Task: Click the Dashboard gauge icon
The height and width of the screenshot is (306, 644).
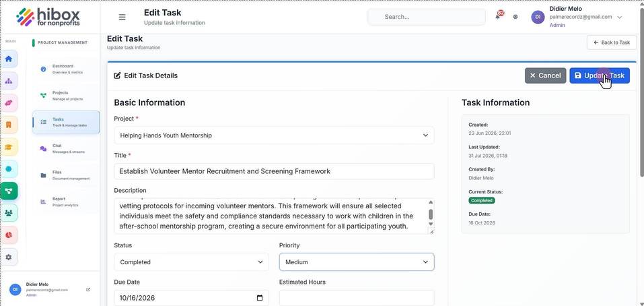Action: coord(44,69)
